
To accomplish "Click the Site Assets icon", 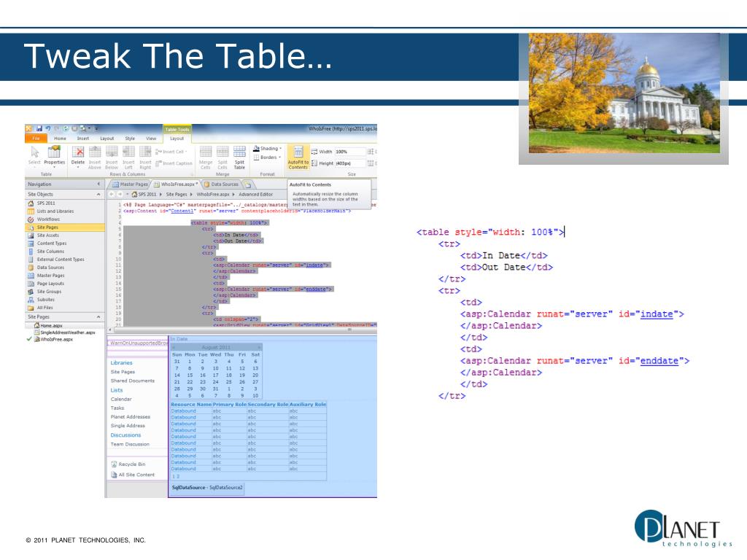I will coord(31,236).
